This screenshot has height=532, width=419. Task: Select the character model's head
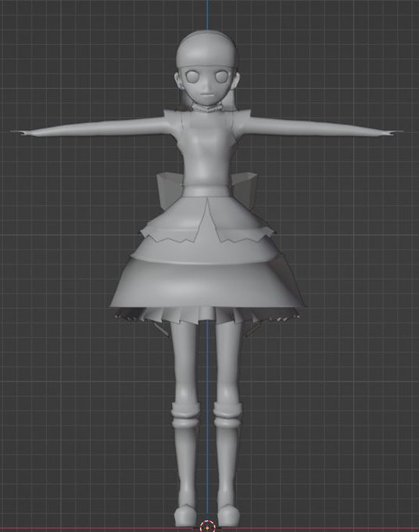pyautogui.click(x=207, y=67)
